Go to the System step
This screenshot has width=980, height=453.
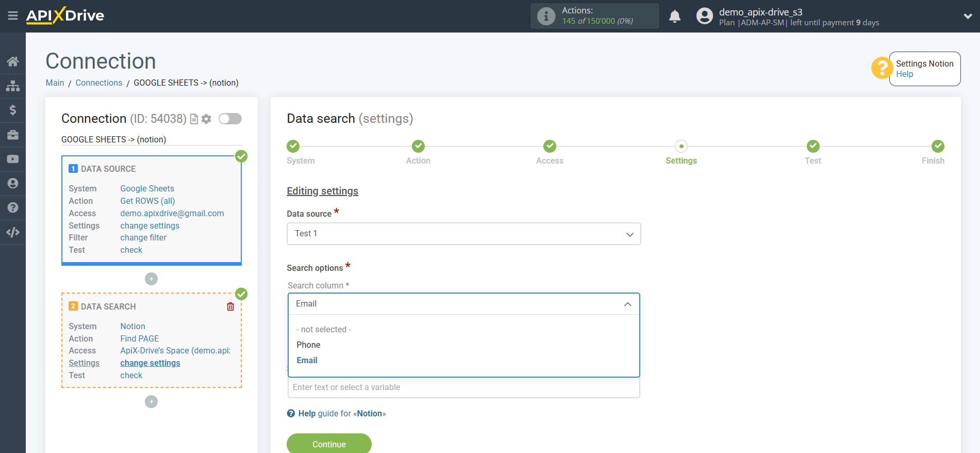(293, 146)
